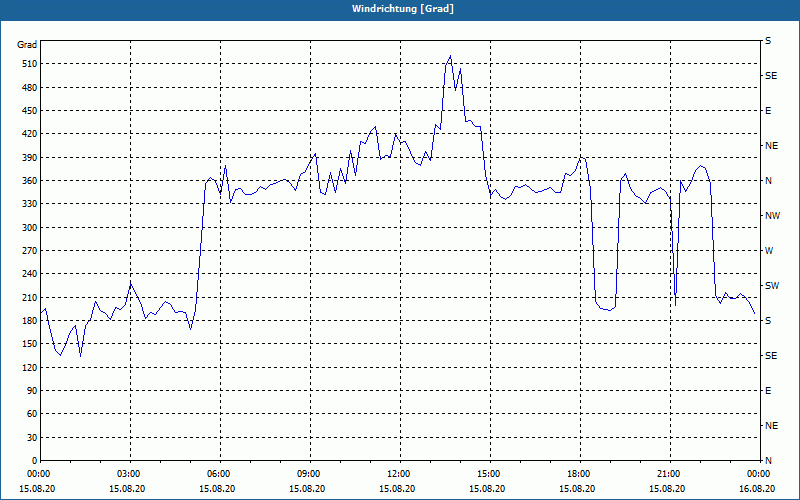The height and width of the screenshot is (500, 800).
Task: Click the 60 degree axis label
Action: [x=32, y=414]
